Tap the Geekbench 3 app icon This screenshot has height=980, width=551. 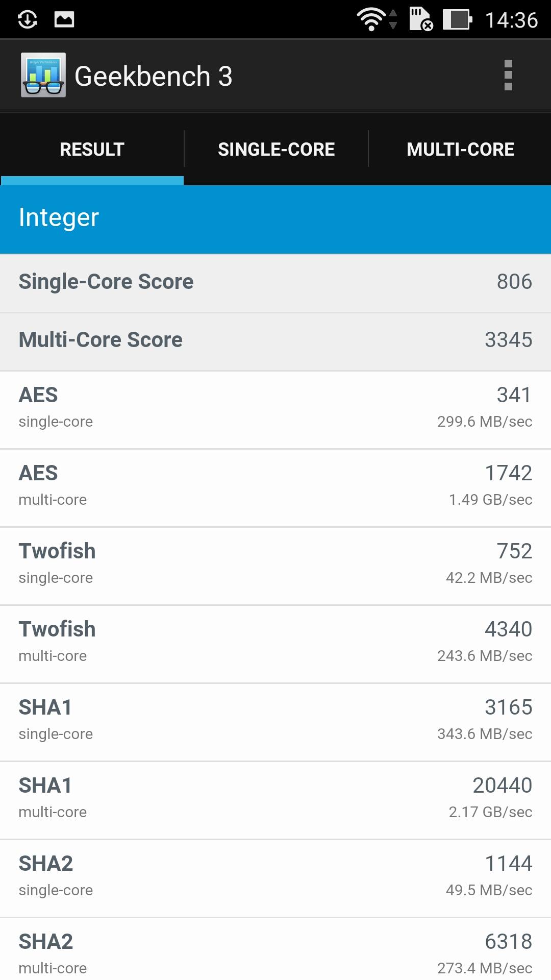tap(43, 76)
